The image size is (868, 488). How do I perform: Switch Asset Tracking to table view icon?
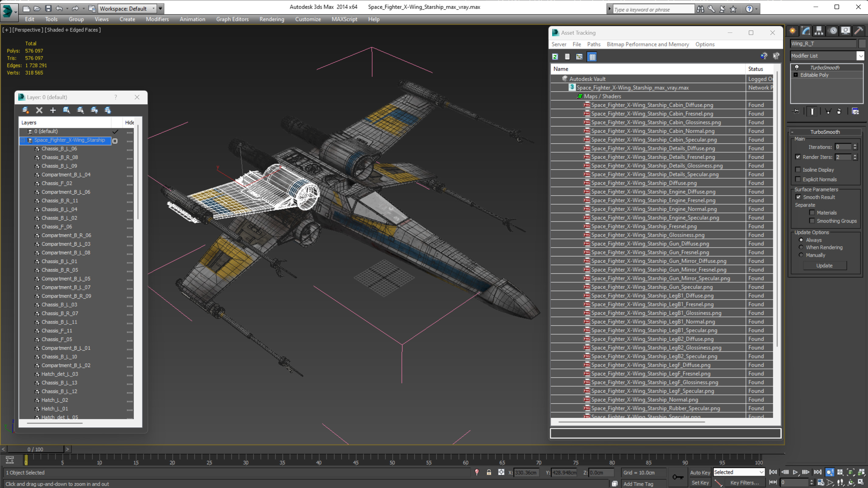tap(592, 57)
